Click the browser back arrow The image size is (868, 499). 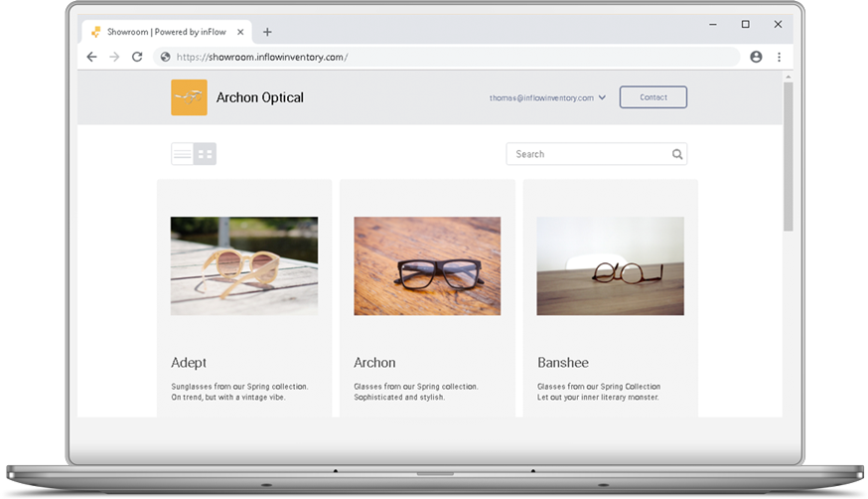pyautogui.click(x=92, y=57)
